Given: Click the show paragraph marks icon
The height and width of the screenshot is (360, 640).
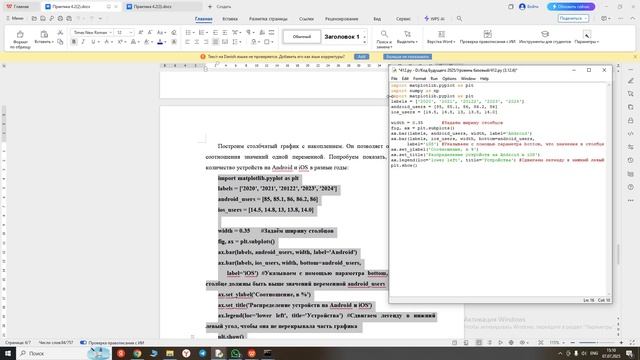Looking at the screenshot, I should coord(249,32).
